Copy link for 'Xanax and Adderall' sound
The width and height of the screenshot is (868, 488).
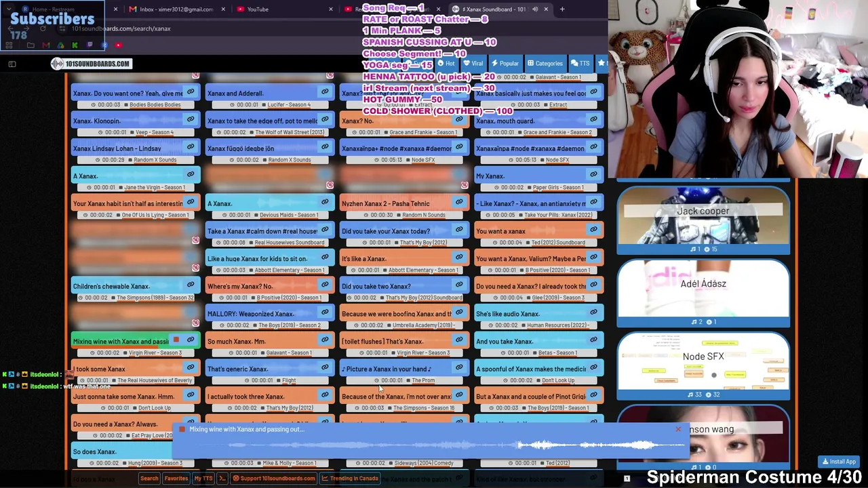(x=325, y=92)
